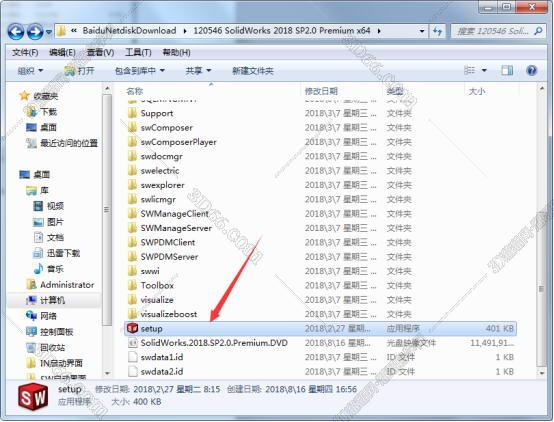This screenshot has width=554, height=422.
Task: Click the blue help icon
Action: coord(531,70)
